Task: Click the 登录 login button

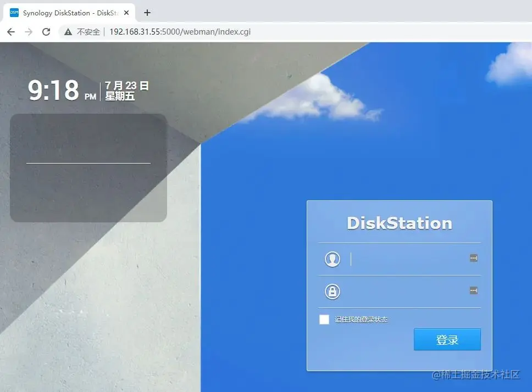Action: [x=447, y=339]
